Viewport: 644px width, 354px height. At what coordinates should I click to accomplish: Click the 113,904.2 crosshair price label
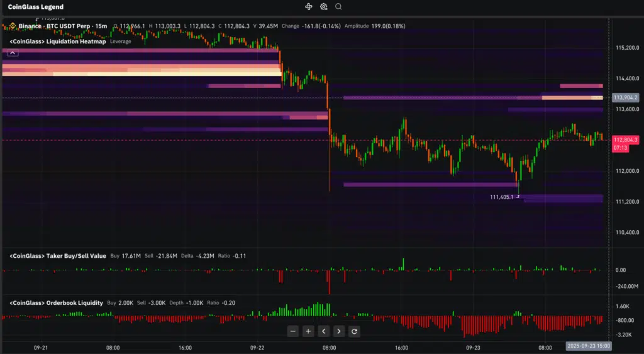point(625,97)
